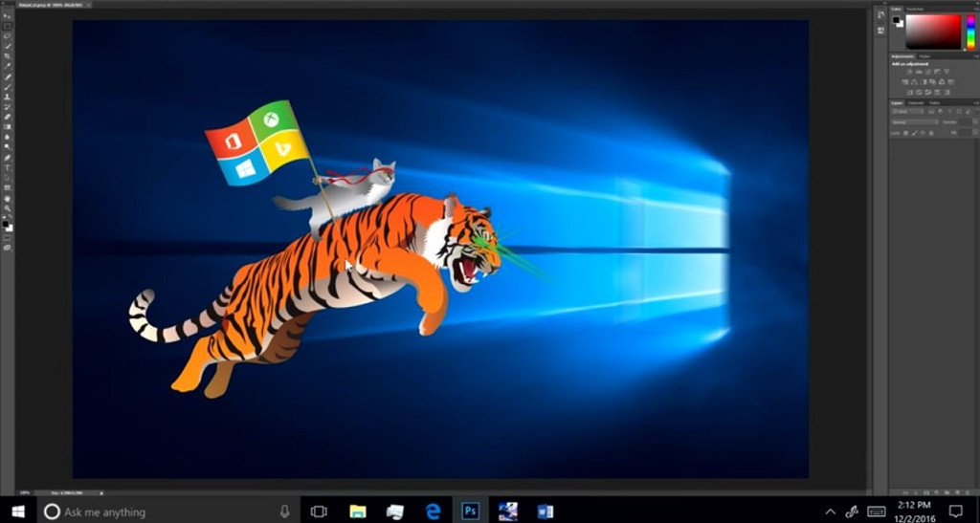Viewport: 980px width, 523px height.
Task: Select the Lasso tool
Action: click(x=8, y=36)
